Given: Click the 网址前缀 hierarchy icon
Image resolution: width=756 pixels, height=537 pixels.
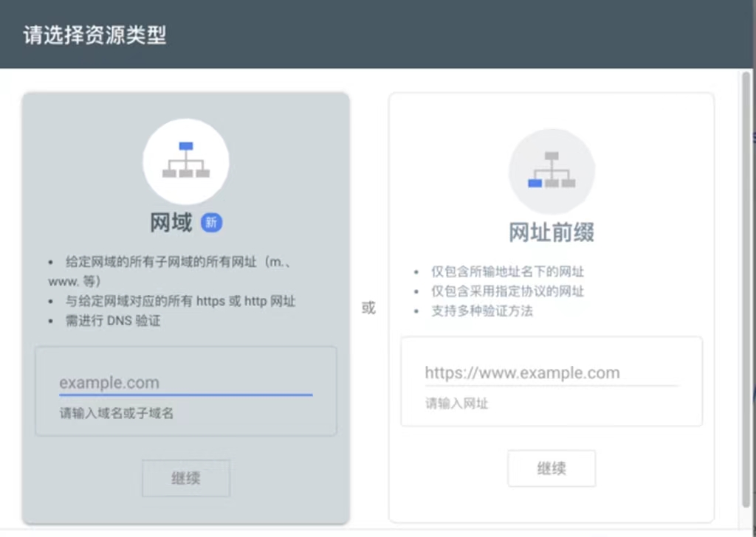Looking at the screenshot, I should (551, 171).
